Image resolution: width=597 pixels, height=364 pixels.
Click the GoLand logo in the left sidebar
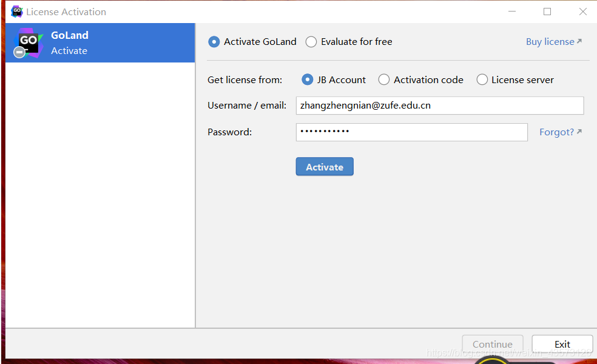[x=28, y=42]
